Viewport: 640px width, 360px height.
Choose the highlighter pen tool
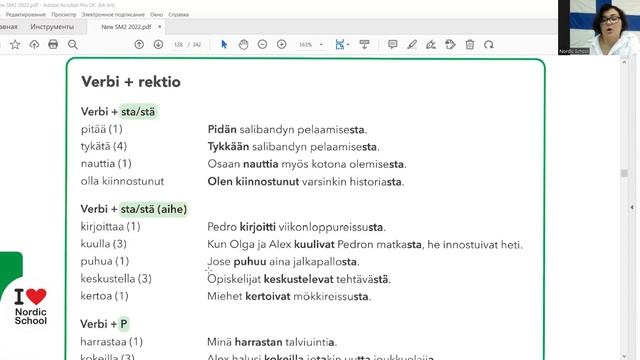pyautogui.click(x=412, y=44)
